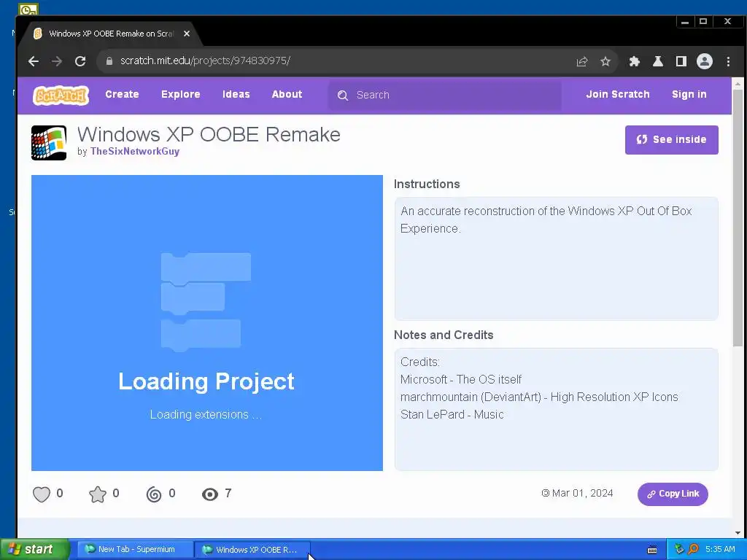Click the Scratch search field

click(445, 96)
